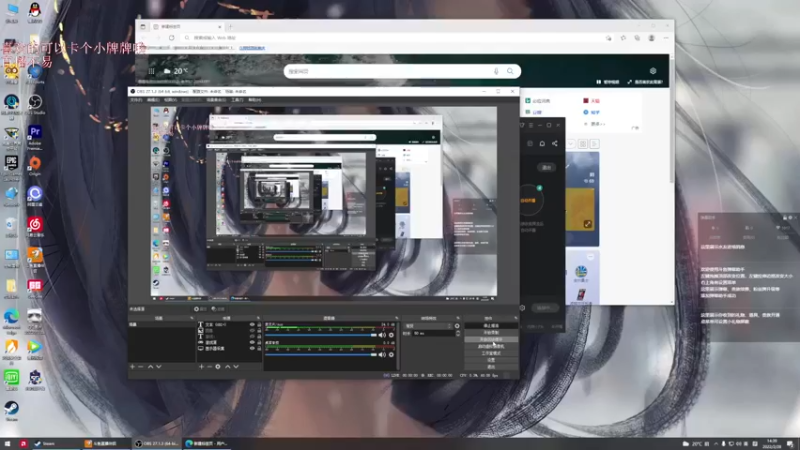The width and height of the screenshot is (800, 450).
Task: Open browser profile avatar icon
Action: pos(652,38)
